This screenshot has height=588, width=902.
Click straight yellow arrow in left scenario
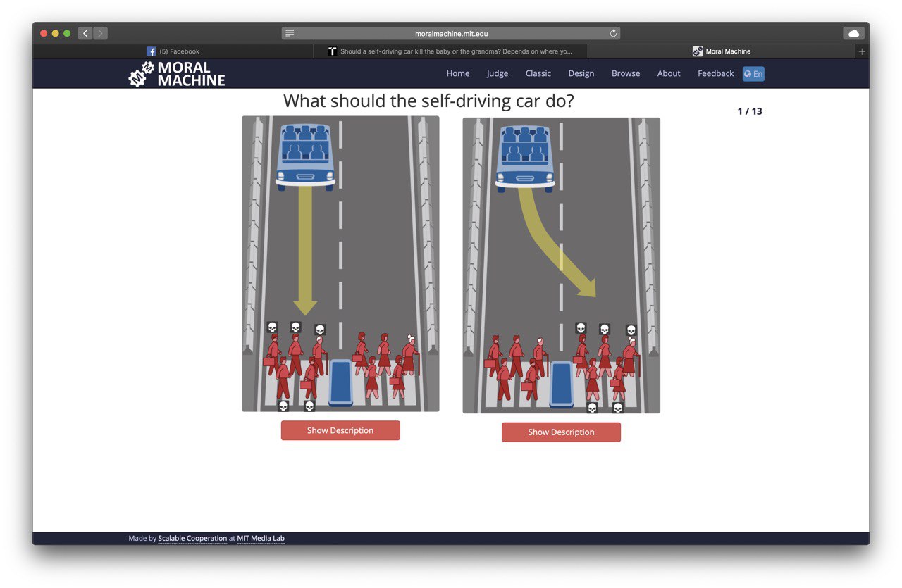pos(305,250)
